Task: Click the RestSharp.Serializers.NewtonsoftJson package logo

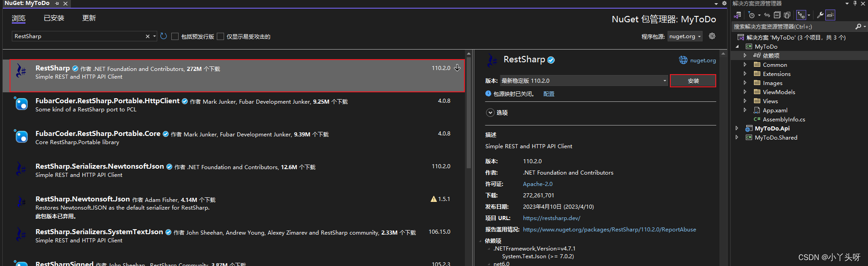Action: click(x=21, y=169)
